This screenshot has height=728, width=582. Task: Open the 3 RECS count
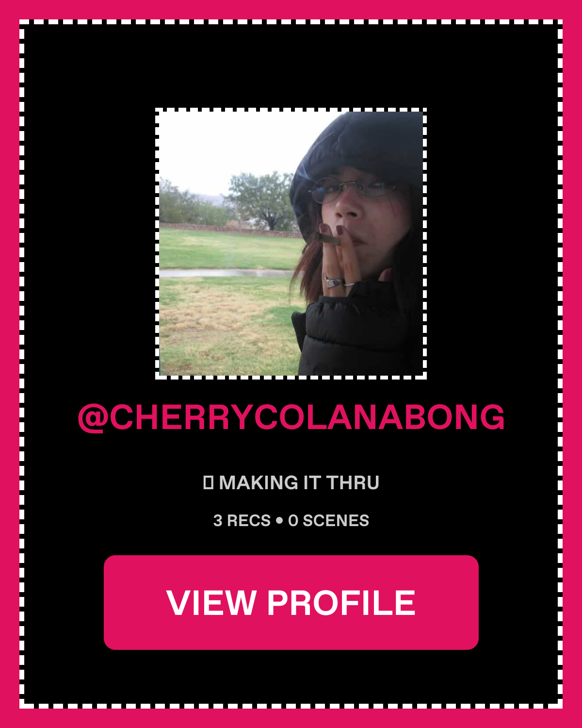coord(242,521)
